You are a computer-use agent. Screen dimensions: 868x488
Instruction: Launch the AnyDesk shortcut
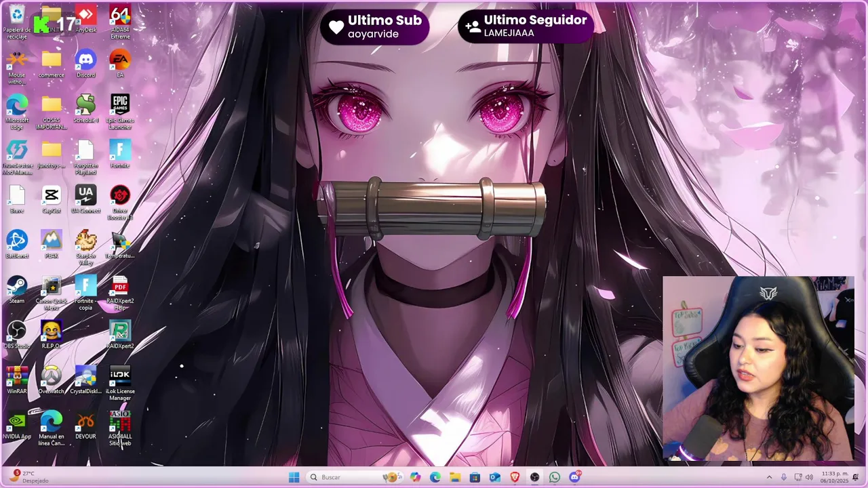tap(85, 19)
